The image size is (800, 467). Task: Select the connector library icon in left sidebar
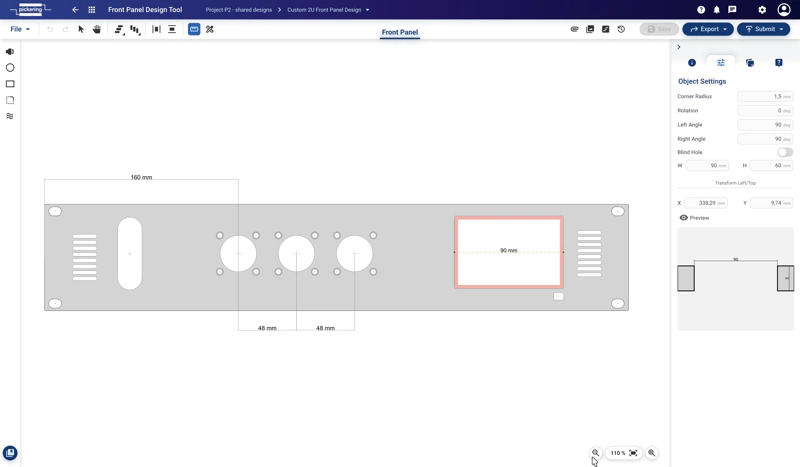coord(10,52)
